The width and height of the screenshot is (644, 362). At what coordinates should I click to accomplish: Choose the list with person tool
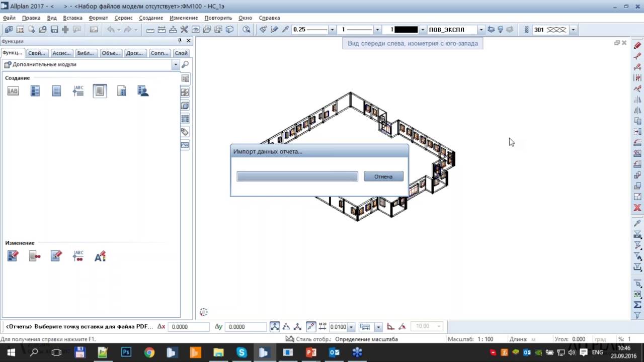(143, 91)
